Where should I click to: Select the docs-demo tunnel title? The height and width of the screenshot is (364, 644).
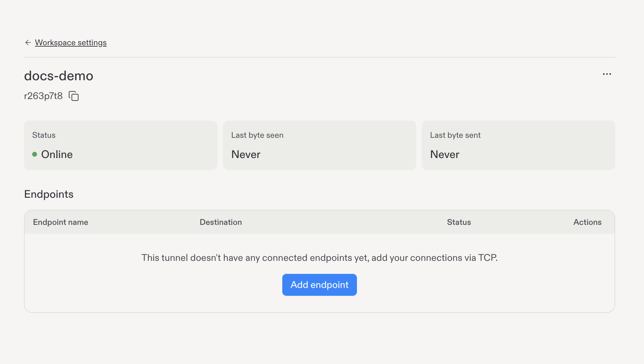coord(59,76)
